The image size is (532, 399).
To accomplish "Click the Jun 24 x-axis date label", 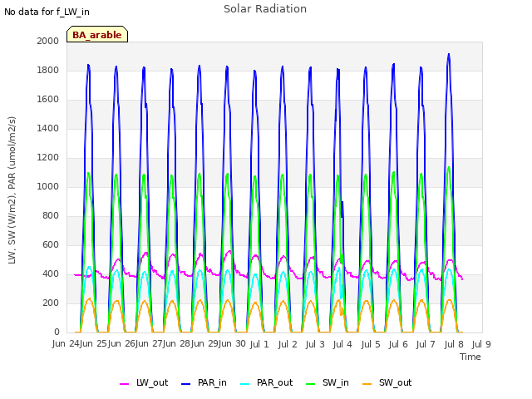I will pyautogui.click(x=66, y=343).
